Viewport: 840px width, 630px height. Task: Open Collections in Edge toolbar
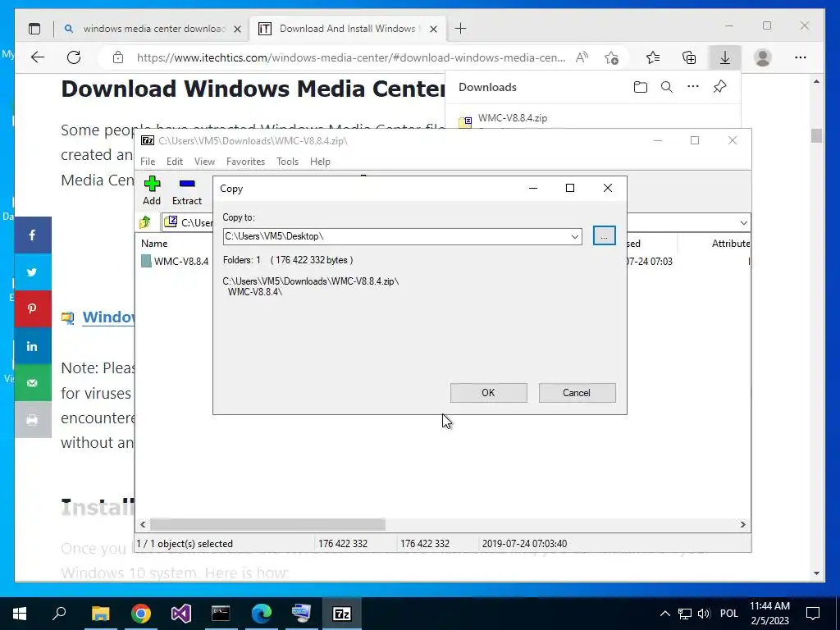689,57
